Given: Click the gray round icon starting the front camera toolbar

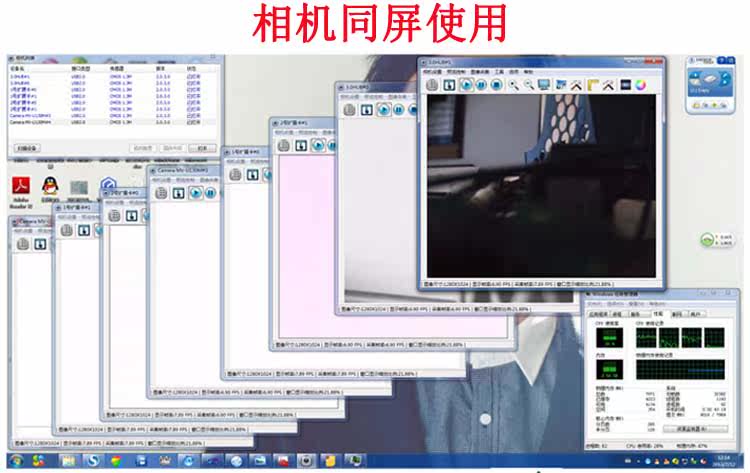Looking at the screenshot, I should [x=432, y=85].
